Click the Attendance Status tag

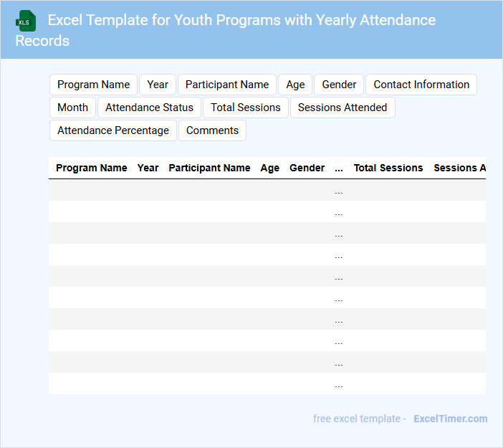149,108
